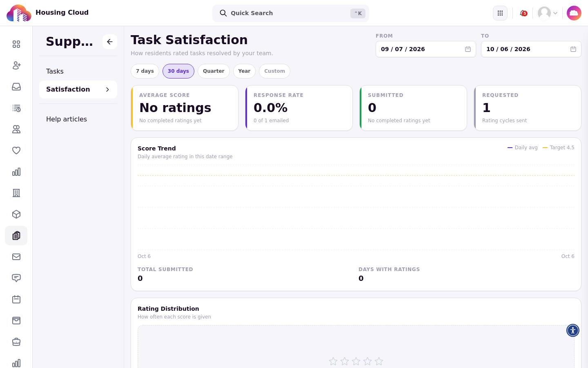Expand the Satisfaction item chevron
588x368 pixels.
point(107,90)
